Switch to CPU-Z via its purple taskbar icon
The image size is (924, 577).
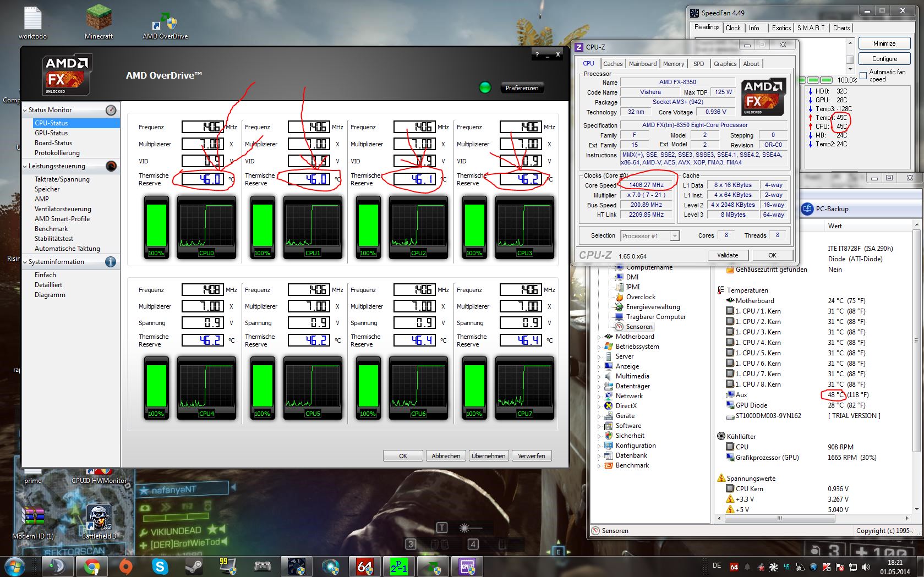coord(467,566)
